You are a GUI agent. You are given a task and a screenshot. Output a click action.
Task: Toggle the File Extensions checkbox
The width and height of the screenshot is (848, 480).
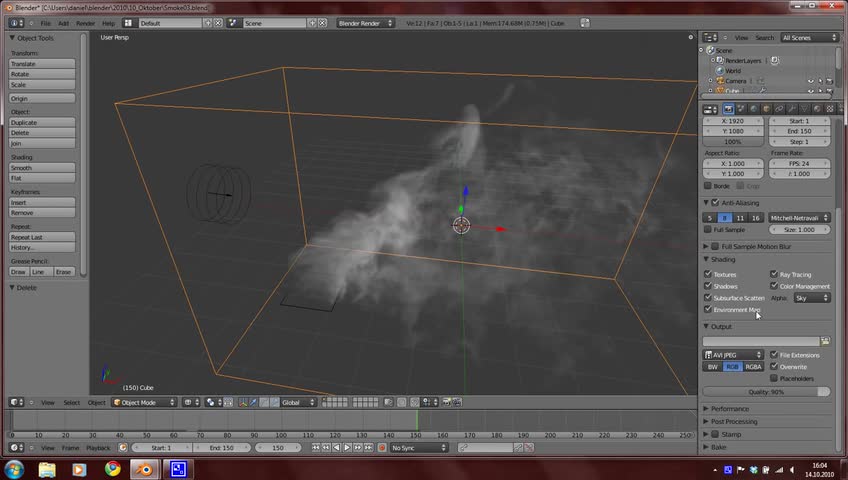pos(774,355)
